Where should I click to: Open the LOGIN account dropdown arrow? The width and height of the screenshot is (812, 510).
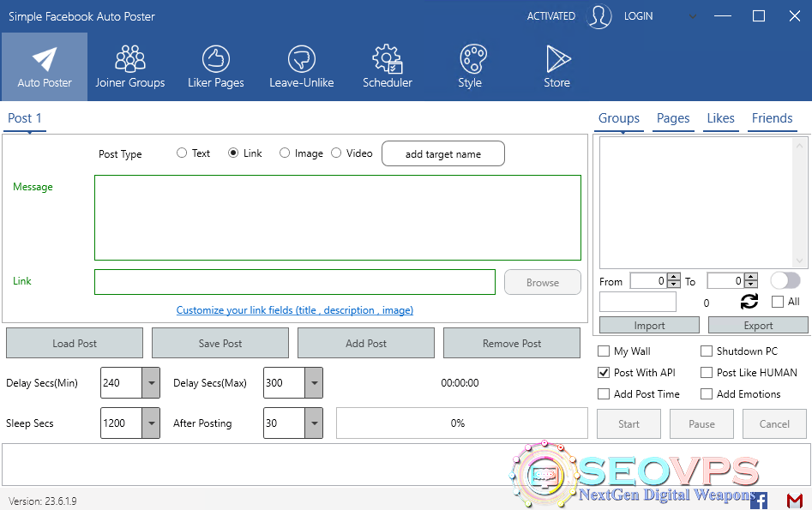(x=692, y=16)
